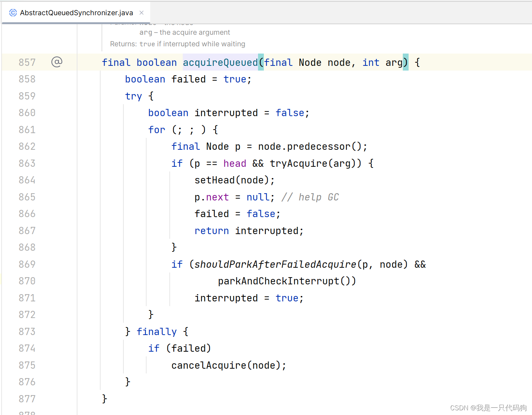
Task: Click the predecessor method call on line 862
Action: 317,146
